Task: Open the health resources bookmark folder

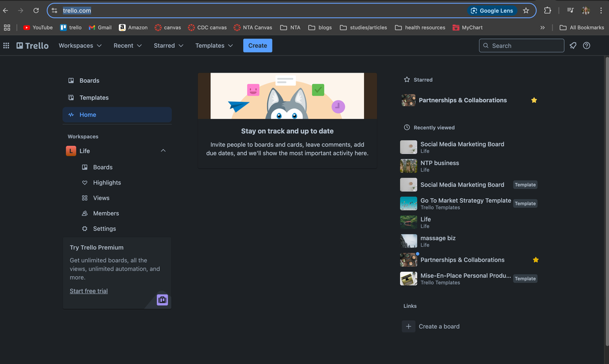Action: [420, 27]
